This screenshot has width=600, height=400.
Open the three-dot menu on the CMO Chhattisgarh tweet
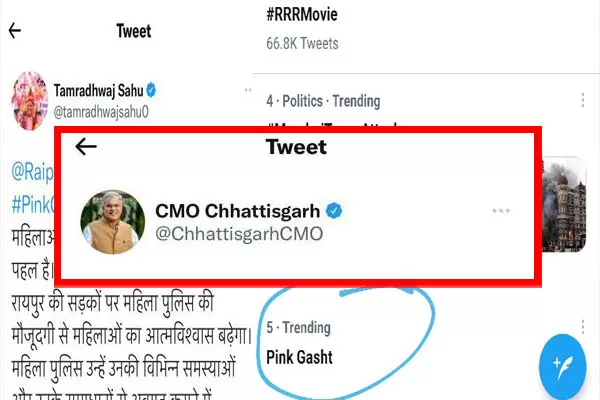[501, 211]
